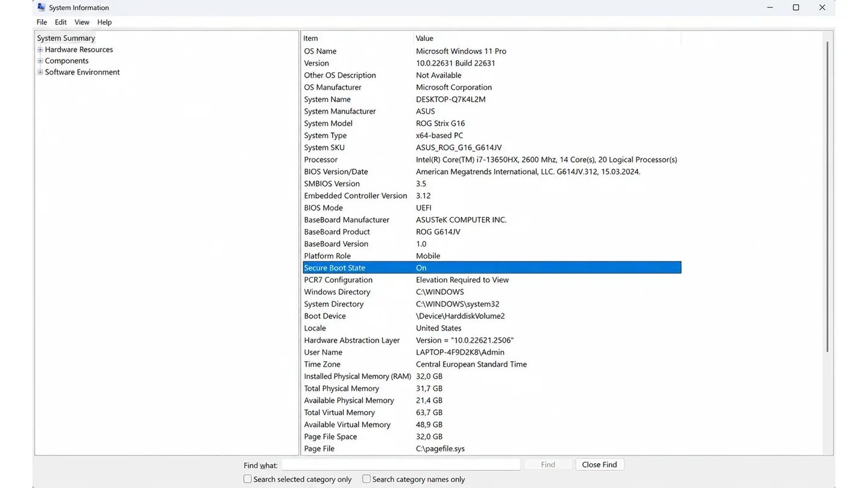
Task: Select System Summary in the tree
Action: [66, 38]
